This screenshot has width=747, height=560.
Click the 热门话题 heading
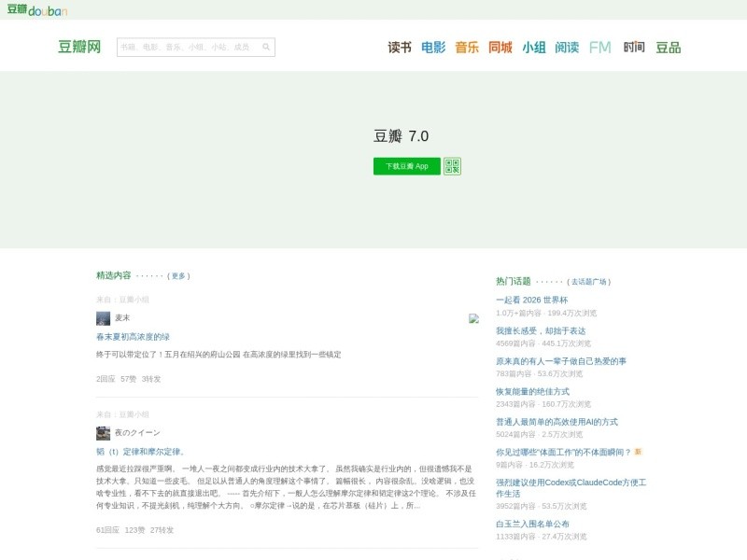(x=513, y=282)
